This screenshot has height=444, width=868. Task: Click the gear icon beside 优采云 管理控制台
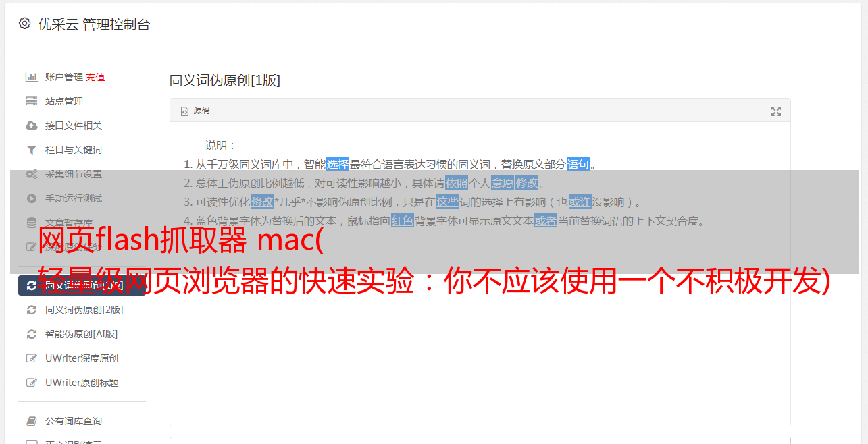point(25,24)
